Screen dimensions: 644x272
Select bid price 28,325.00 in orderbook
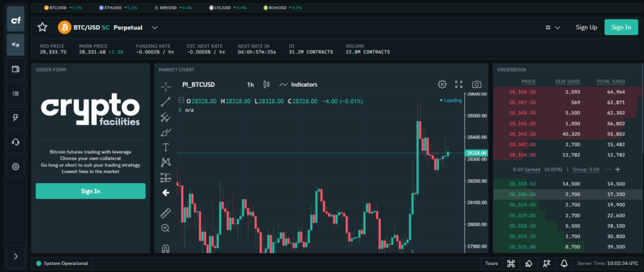tap(523, 247)
